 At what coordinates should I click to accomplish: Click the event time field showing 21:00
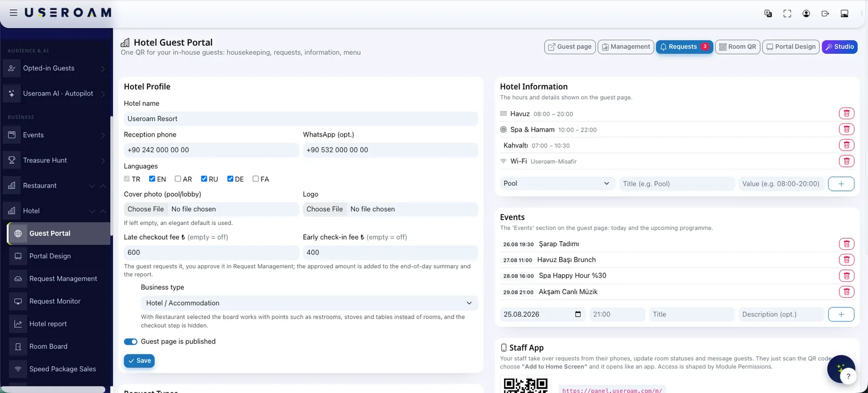617,314
